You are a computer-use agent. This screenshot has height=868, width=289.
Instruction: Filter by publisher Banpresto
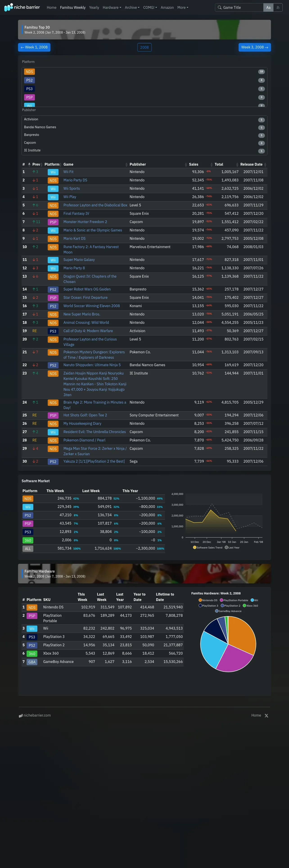[x=144, y=135]
